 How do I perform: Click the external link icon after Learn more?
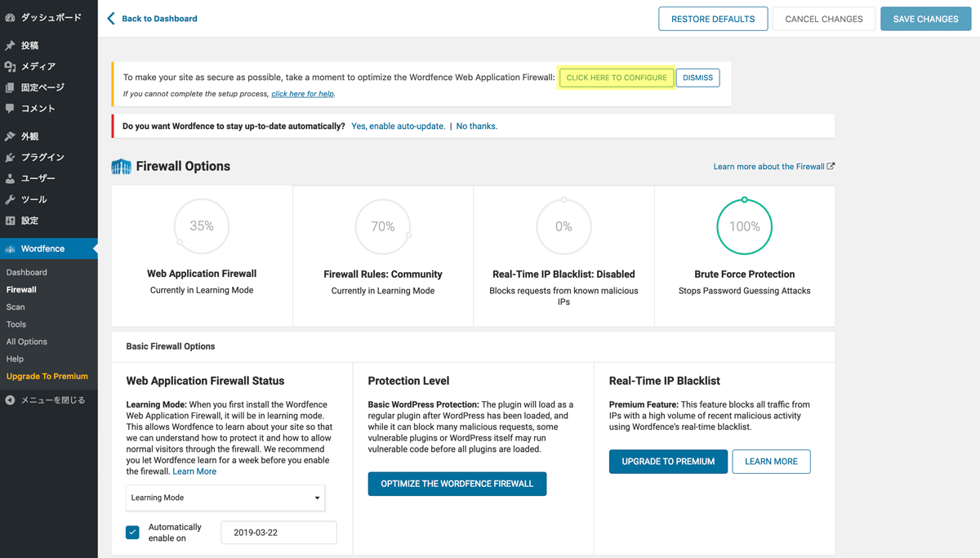[831, 166]
